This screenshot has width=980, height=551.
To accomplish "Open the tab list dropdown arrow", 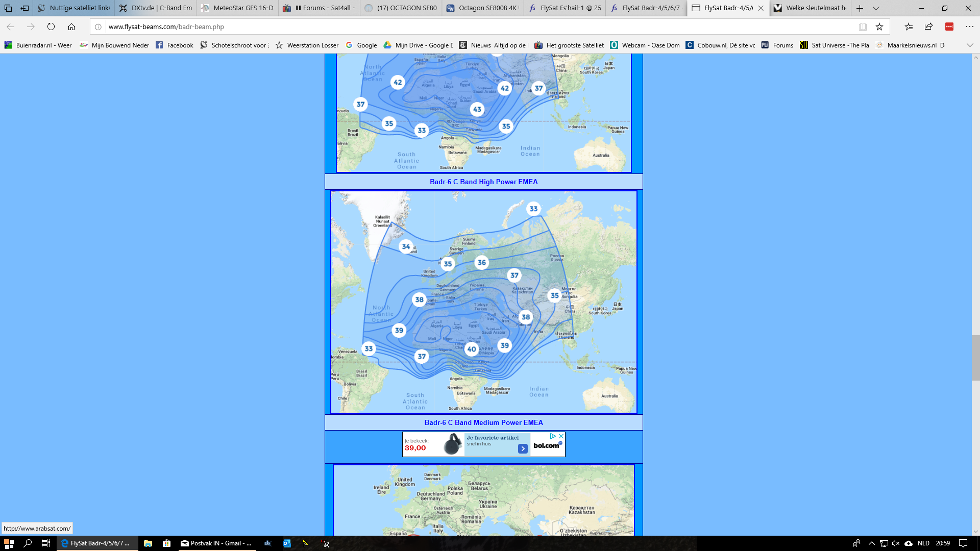I will tap(876, 8).
